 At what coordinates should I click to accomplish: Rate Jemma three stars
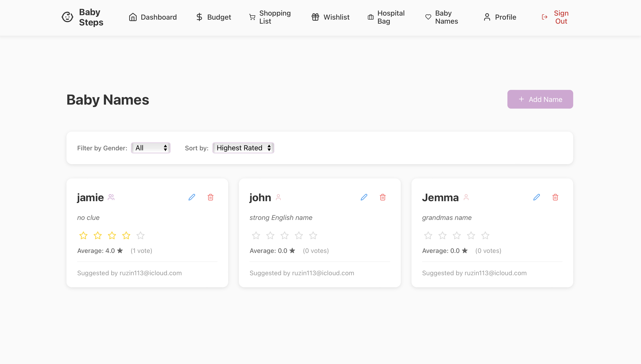[457, 236]
